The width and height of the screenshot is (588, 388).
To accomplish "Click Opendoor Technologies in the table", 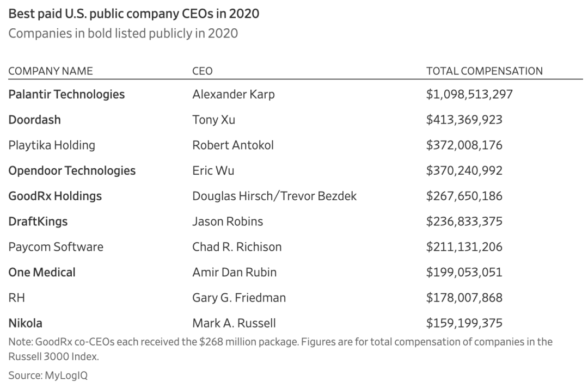I will pos(72,171).
